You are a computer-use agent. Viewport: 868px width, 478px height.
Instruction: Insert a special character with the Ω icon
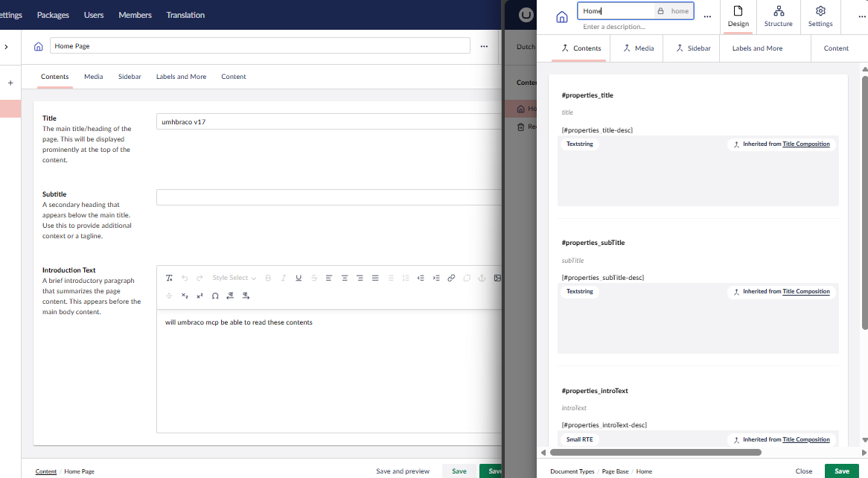[x=215, y=296]
